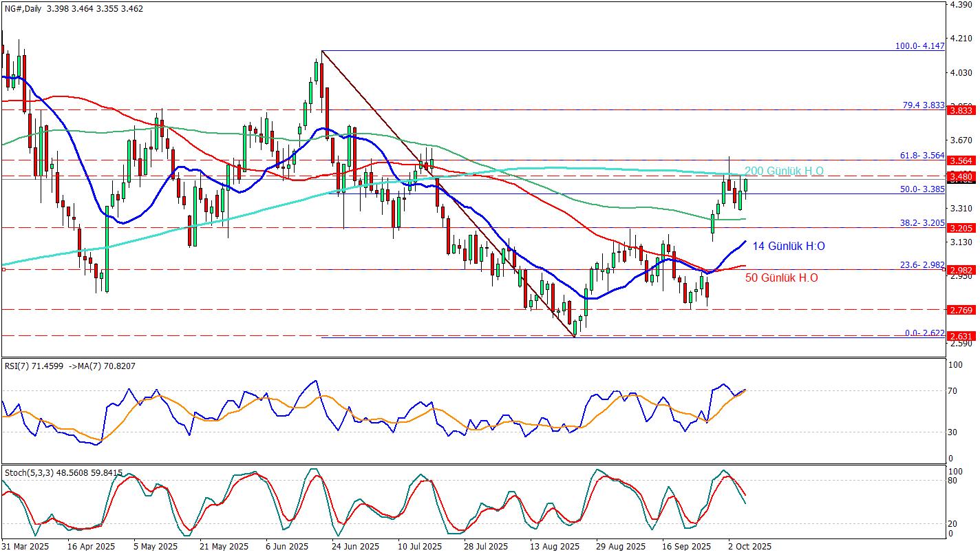Select the 24 Jun 2025 date label
Image resolution: width=980 pixels, height=555 pixels.
pyautogui.click(x=355, y=546)
